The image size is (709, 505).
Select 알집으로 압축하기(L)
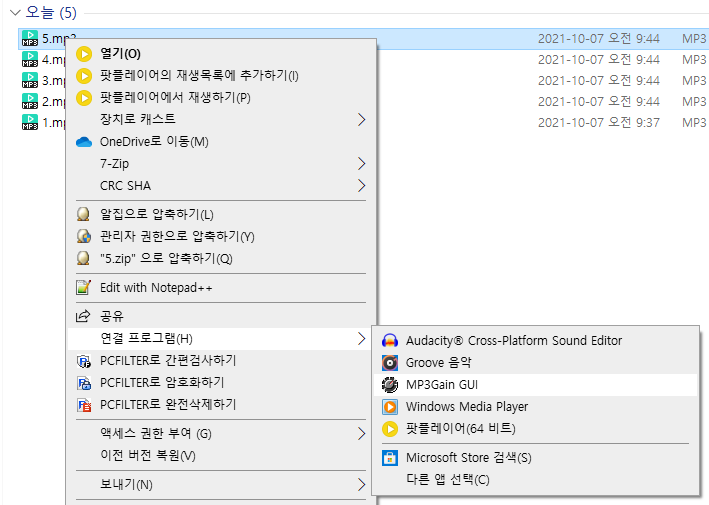(222, 214)
